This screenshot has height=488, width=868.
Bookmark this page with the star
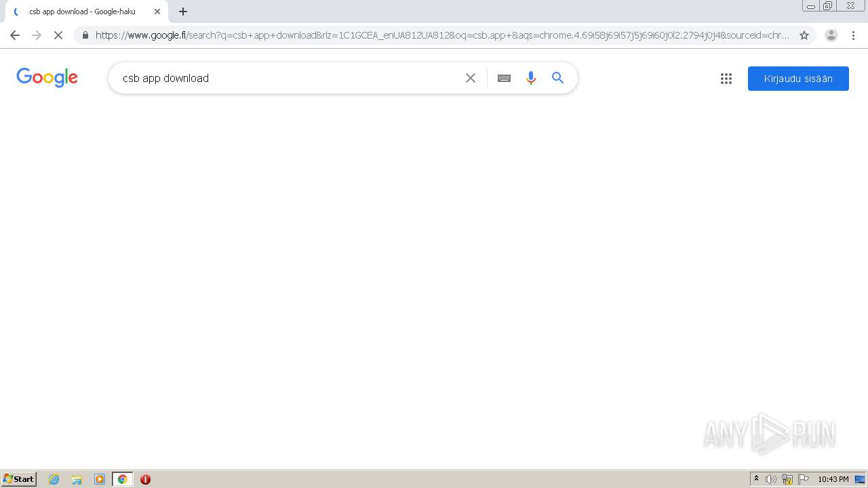804,35
